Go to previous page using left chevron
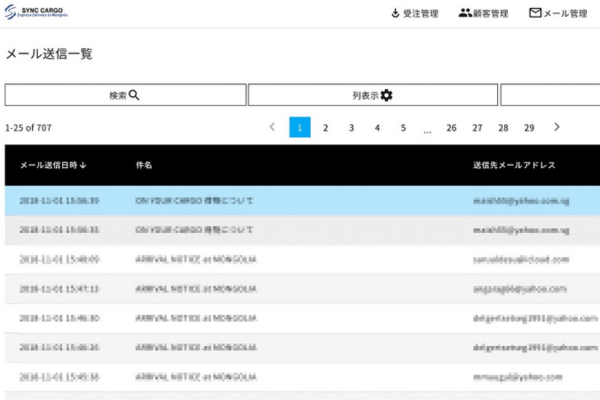Image resolution: width=600 pixels, height=400 pixels. click(x=272, y=128)
